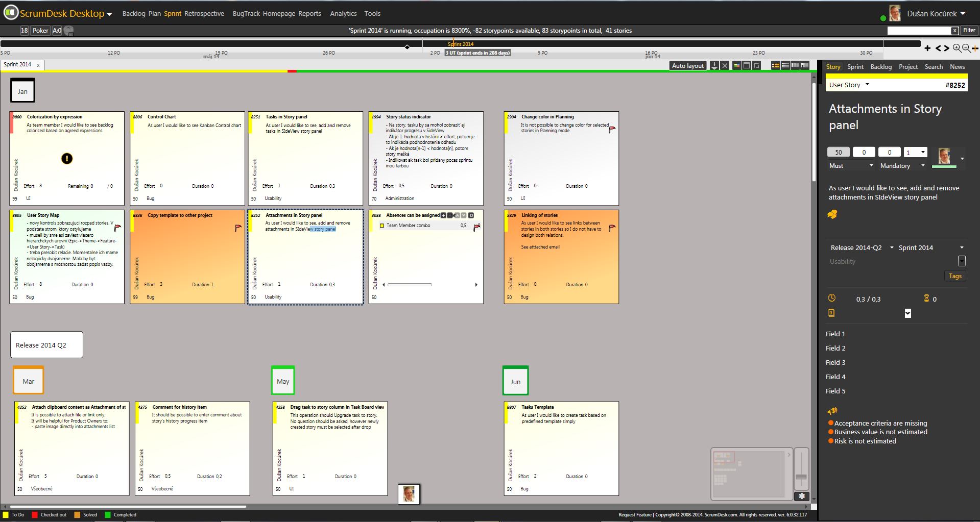
Task: Click the ScrumDesk logo icon
Action: [11, 13]
